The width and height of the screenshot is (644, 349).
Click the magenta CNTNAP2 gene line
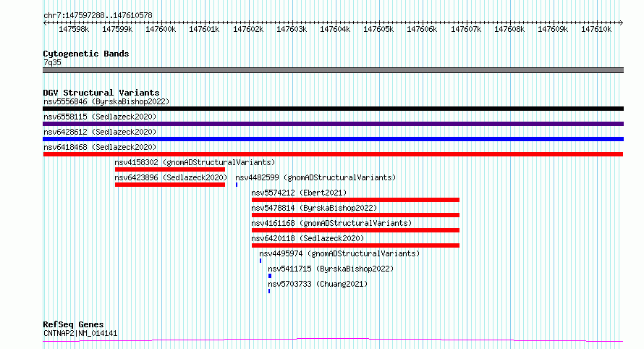point(333,340)
